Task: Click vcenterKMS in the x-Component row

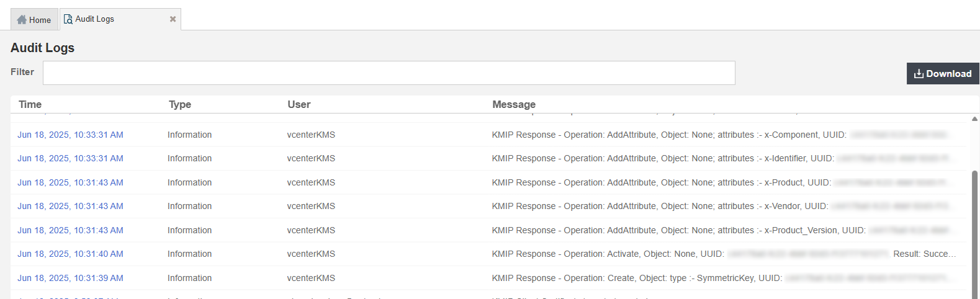Action: tap(311, 135)
